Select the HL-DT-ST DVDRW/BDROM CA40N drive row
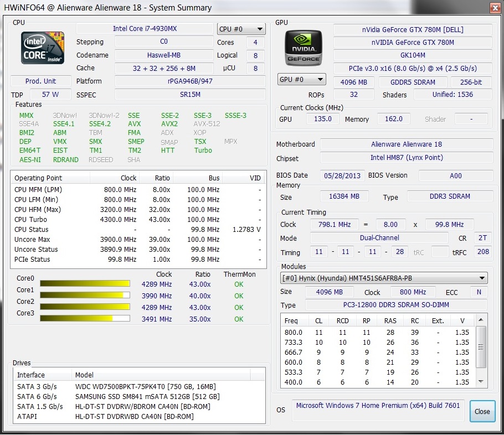This screenshot has width=504, height=435. coord(140,406)
